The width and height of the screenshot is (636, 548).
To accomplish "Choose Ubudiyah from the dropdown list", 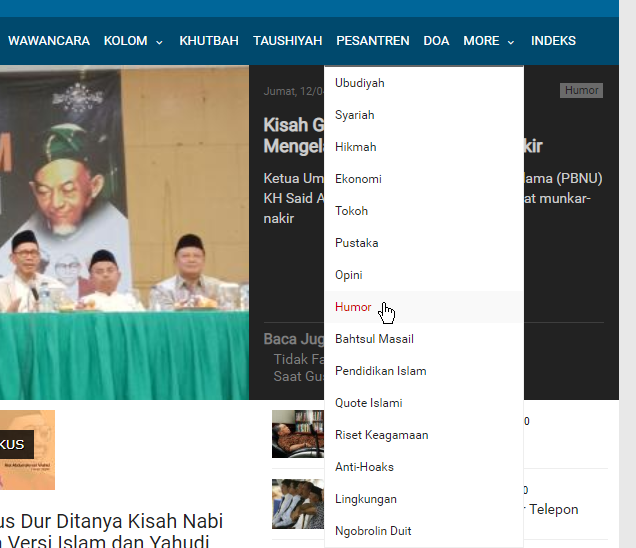I will click(x=360, y=83).
